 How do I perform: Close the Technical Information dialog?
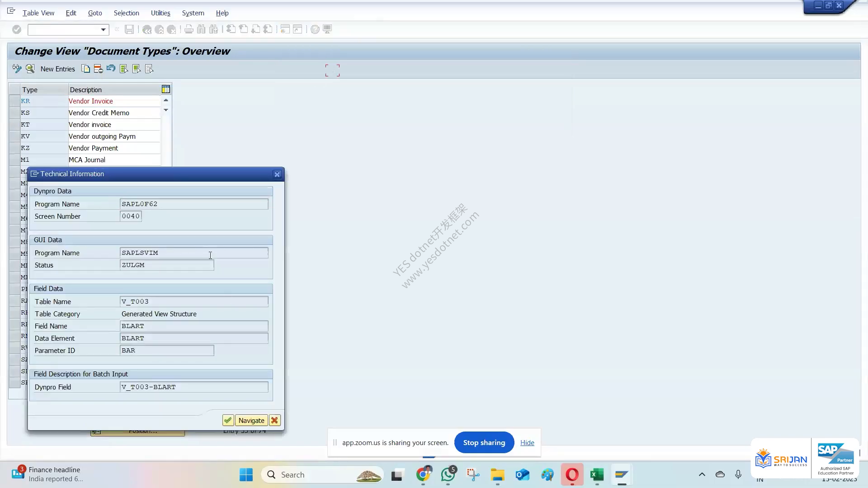coord(277,174)
